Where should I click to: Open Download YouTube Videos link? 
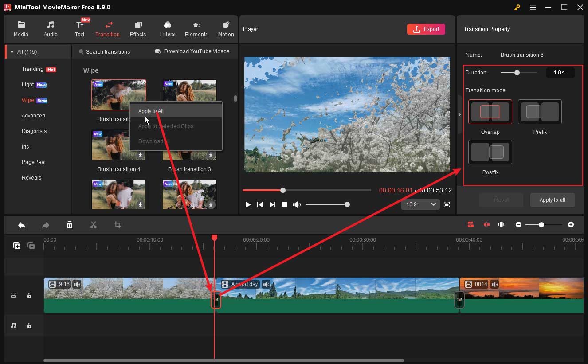(192, 51)
